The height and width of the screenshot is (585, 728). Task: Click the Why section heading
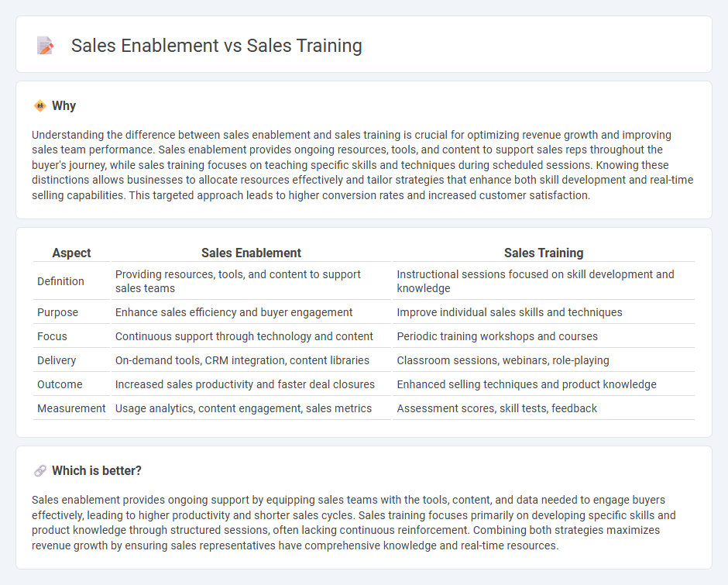(64, 106)
